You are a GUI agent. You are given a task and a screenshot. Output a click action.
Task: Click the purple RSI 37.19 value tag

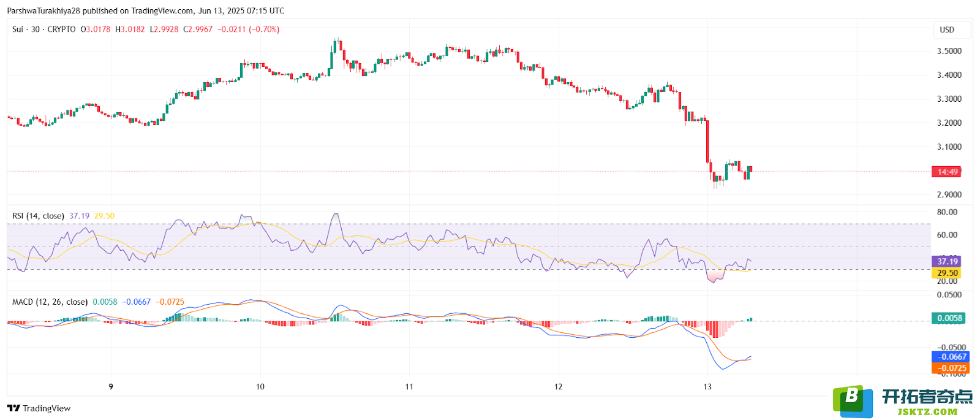point(946,261)
